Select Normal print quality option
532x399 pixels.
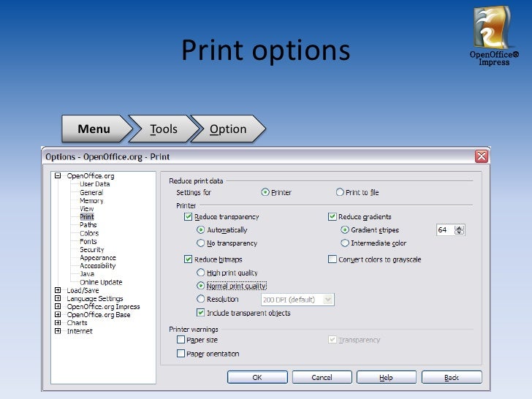pyautogui.click(x=200, y=286)
